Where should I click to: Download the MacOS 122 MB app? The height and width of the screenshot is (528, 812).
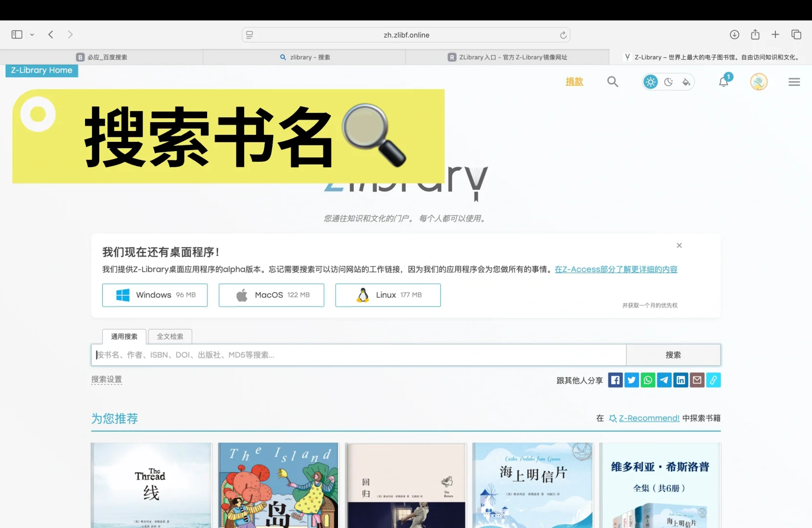coord(271,295)
